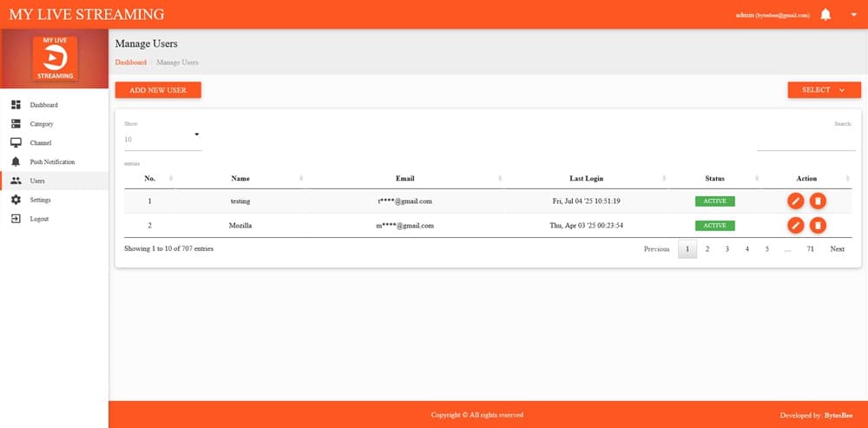Go to Channel in sidebar menu

41,143
